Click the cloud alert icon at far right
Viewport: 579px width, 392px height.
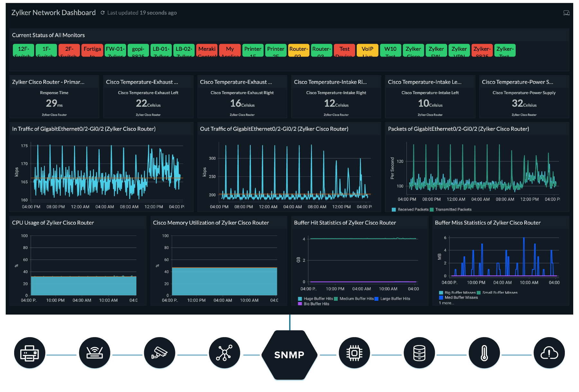(549, 352)
